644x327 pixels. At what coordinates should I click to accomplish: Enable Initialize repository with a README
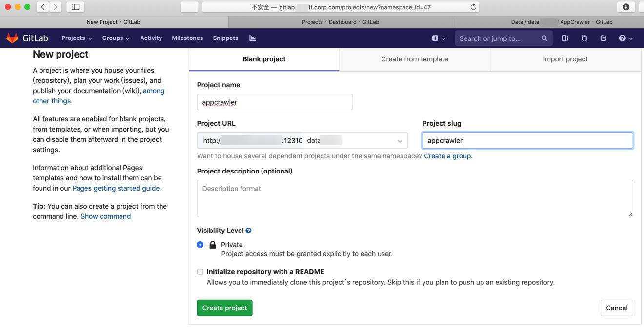200,272
